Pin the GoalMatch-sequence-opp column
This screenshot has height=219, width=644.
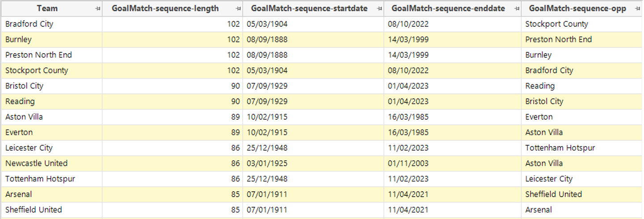pos(638,8)
